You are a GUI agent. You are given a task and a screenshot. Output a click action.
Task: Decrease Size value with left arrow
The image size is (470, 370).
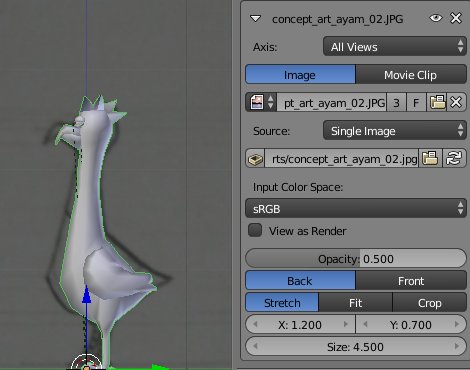point(255,346)
